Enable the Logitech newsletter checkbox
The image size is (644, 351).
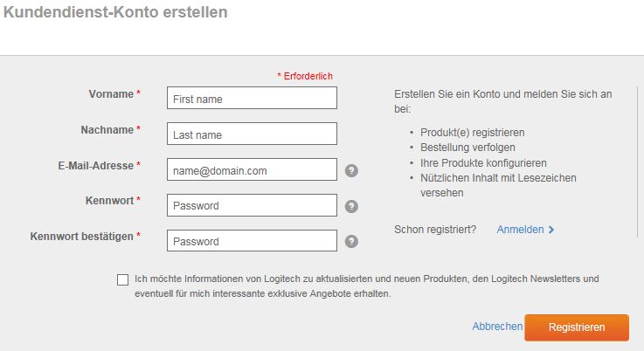pos(122,279)
